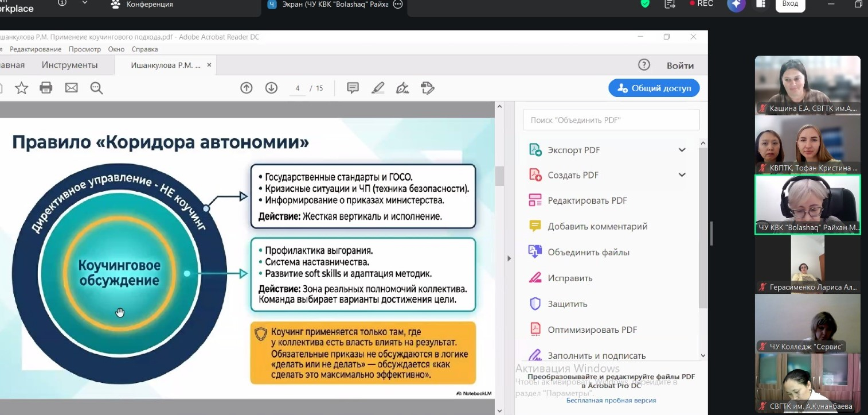Go to next page arrow

[x=271, y=88]
